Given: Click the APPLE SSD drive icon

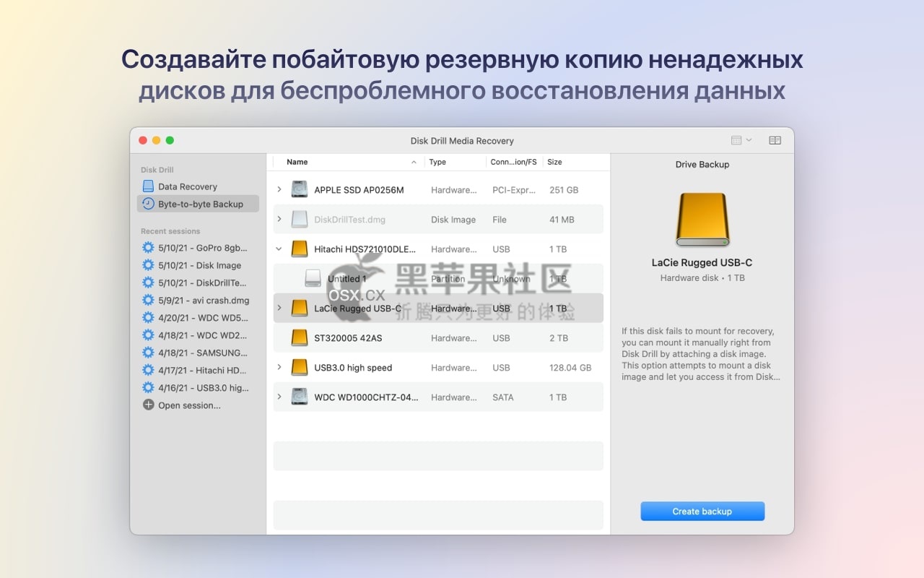Looking at the screenshot, I should pos(300,189).
